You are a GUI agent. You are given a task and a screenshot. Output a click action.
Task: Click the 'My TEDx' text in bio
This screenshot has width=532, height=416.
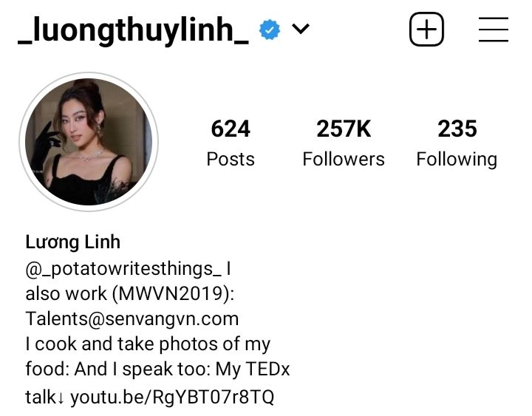tap(253, 369)
